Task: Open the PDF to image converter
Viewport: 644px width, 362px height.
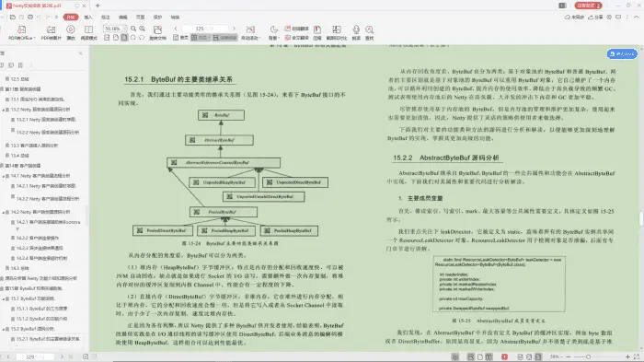Action: click(x=51, y=32)
